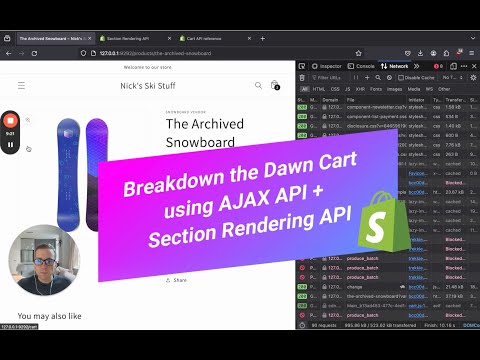Focus the Filter URLs input field
The image size is (480, 360).
tap(330, 78)
